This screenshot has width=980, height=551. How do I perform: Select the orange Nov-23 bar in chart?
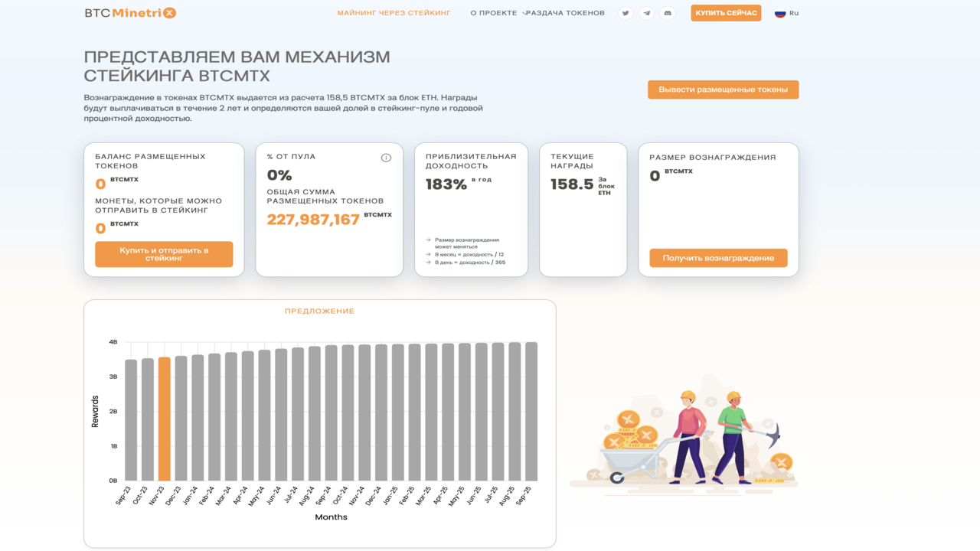coord(164,419)
